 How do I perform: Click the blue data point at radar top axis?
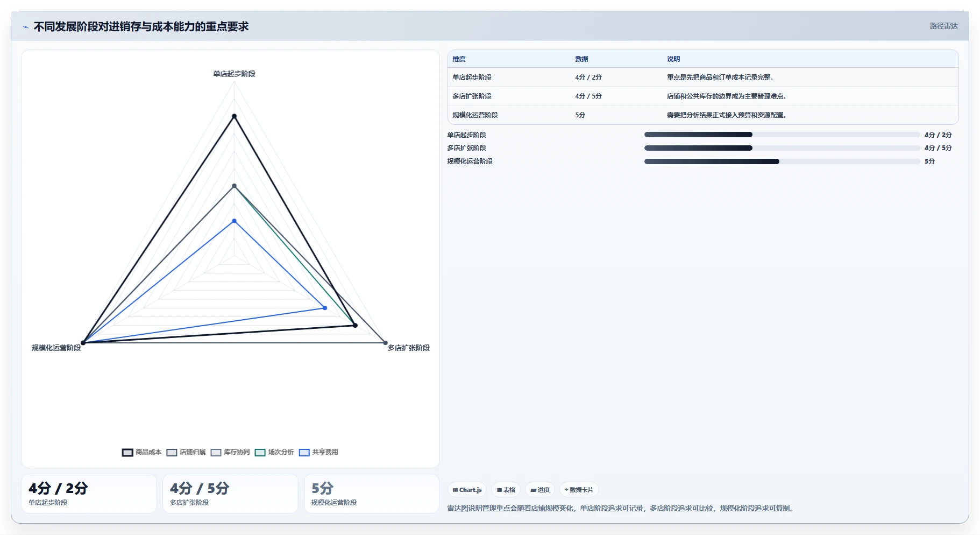tap(234, 221)
